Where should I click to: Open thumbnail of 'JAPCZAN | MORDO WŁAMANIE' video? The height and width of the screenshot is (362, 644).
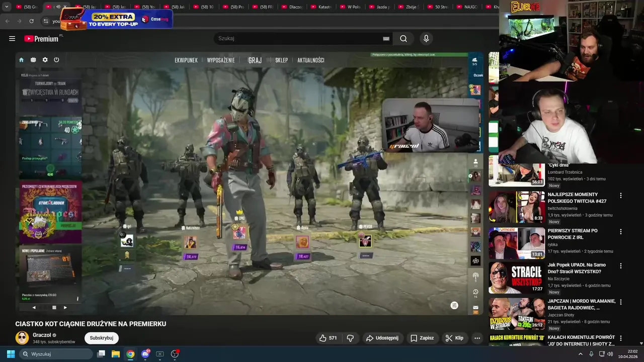(x=517, y=313)
